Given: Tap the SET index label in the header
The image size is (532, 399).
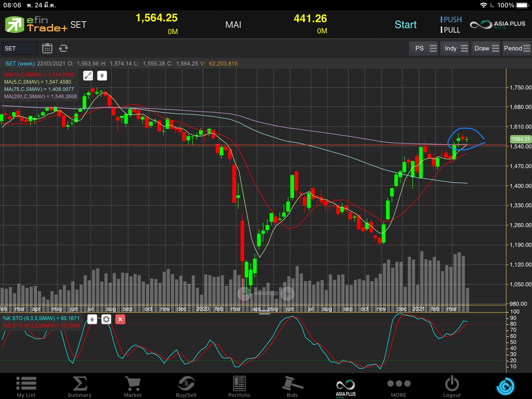Looking at the screenshot, I should click(x=78, y=24).
